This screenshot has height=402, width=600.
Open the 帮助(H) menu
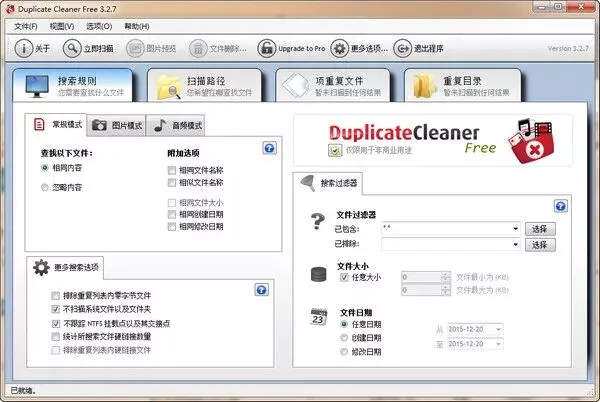pyautogui.click(x=137, y=26)
